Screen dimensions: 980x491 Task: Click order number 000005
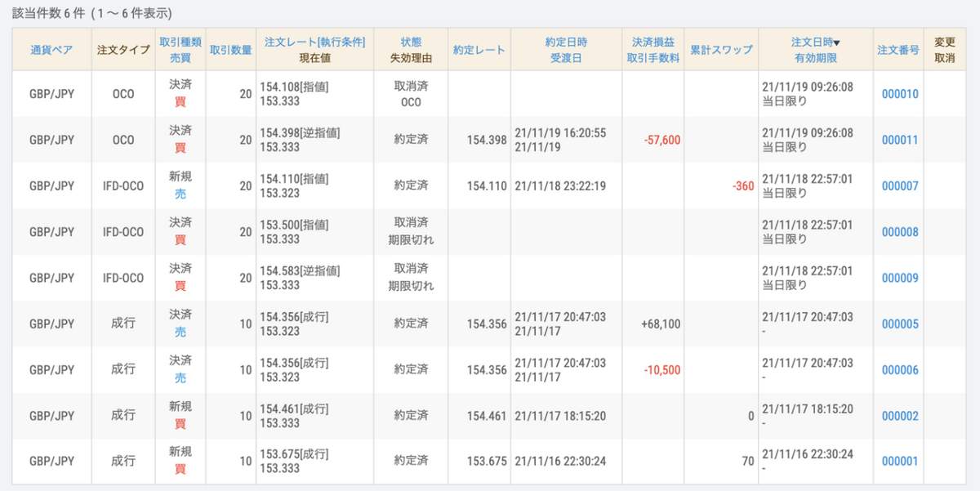[x=900, y=324]
